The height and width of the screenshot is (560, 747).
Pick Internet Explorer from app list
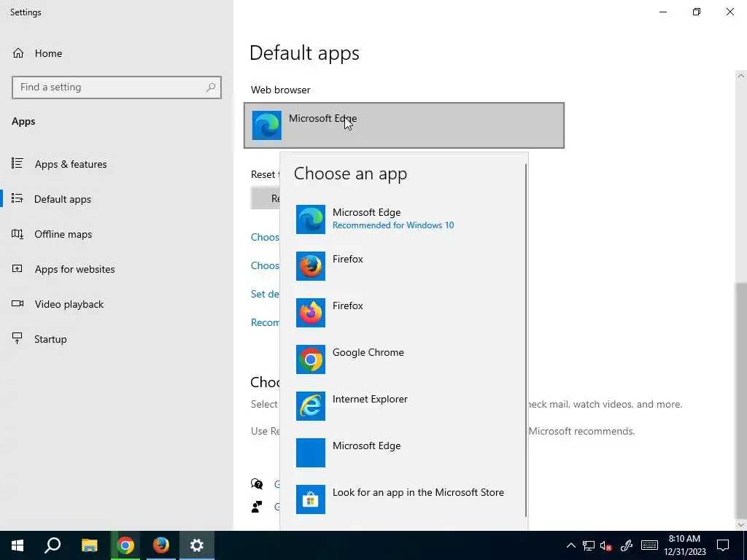[403, 405]
